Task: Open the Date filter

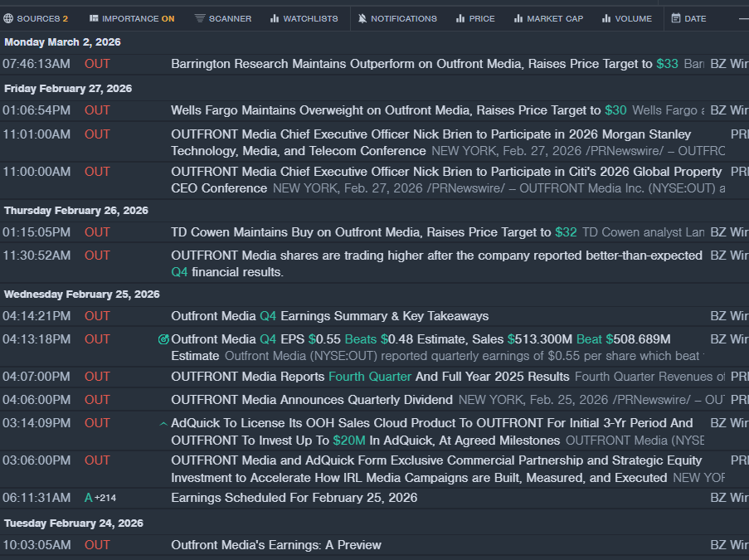Action: tap(688, 18)
